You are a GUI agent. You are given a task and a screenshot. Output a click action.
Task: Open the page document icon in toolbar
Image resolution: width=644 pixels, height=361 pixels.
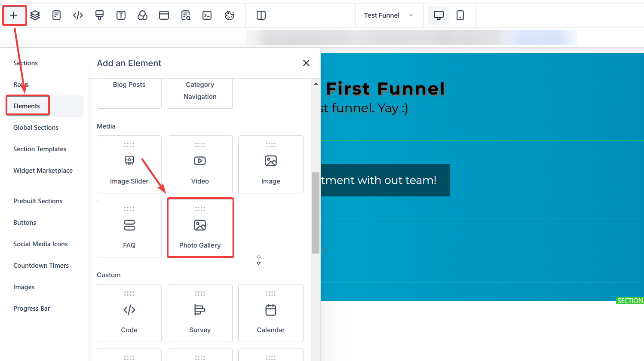(x=57, y=15)
